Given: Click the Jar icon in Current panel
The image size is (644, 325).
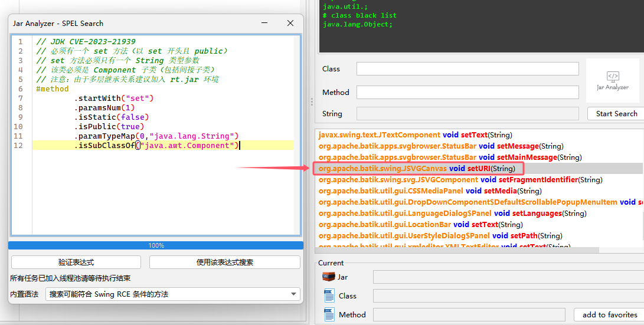Looking at the screenshot, I should [x=329, y=277].
